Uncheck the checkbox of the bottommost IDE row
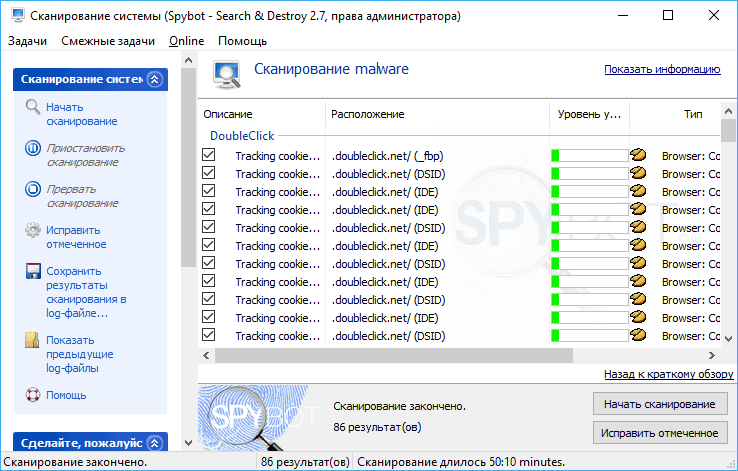Screen dimensions: 738x471 coord(209,317)
